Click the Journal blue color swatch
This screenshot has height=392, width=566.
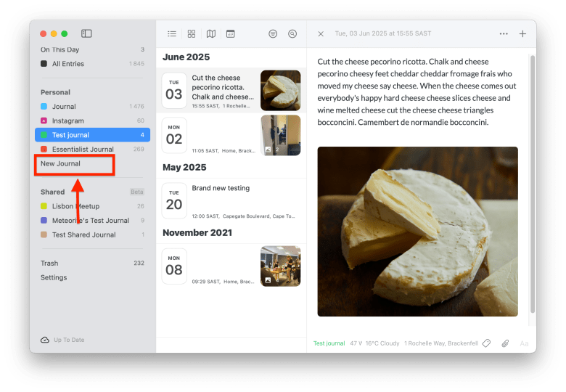click(44, 107)
